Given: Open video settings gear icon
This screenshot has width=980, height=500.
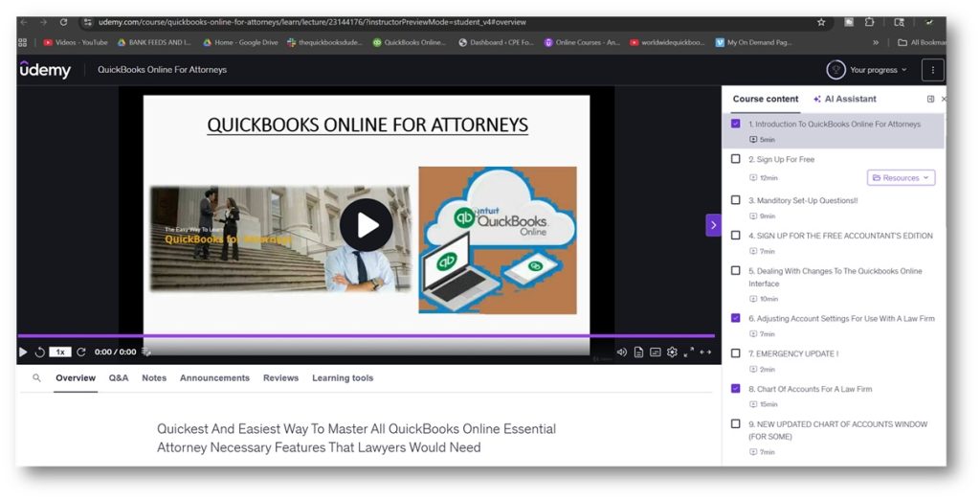Looking at the screenshot, I should [x=672, y=352].
